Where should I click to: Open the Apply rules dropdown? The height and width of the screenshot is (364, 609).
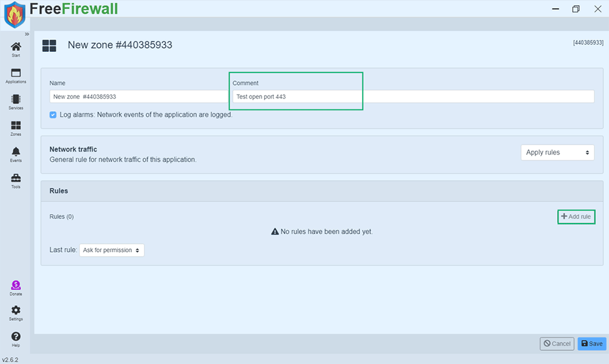tap(557, 152)
